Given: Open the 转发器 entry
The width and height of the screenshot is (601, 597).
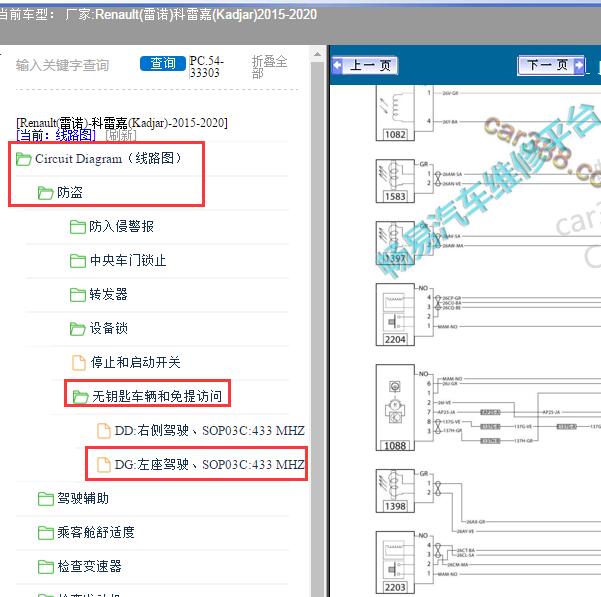Looking at the screenshot, I should (x=108, y=294).
